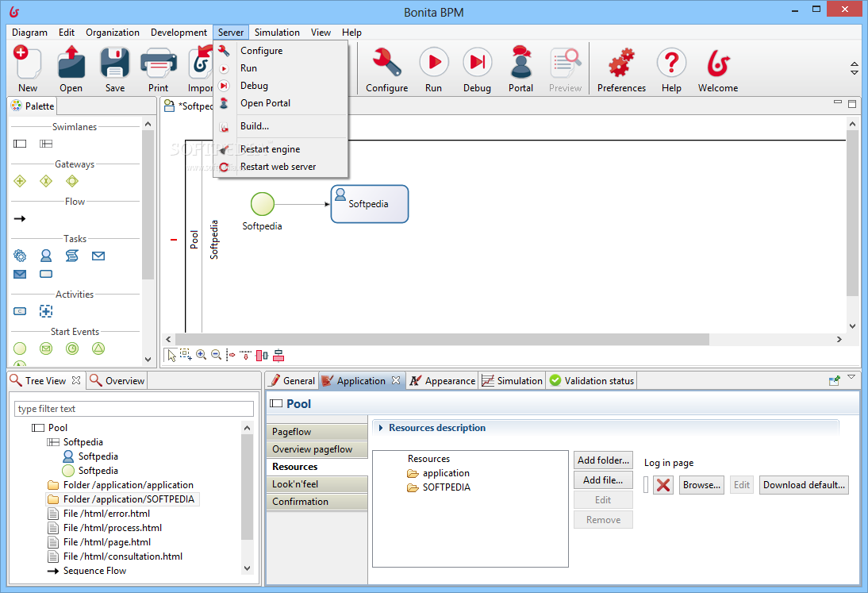Click the Debug toolbar button
Screen dimensions: 868x593
pyautogui.click(x=477, y=68)
